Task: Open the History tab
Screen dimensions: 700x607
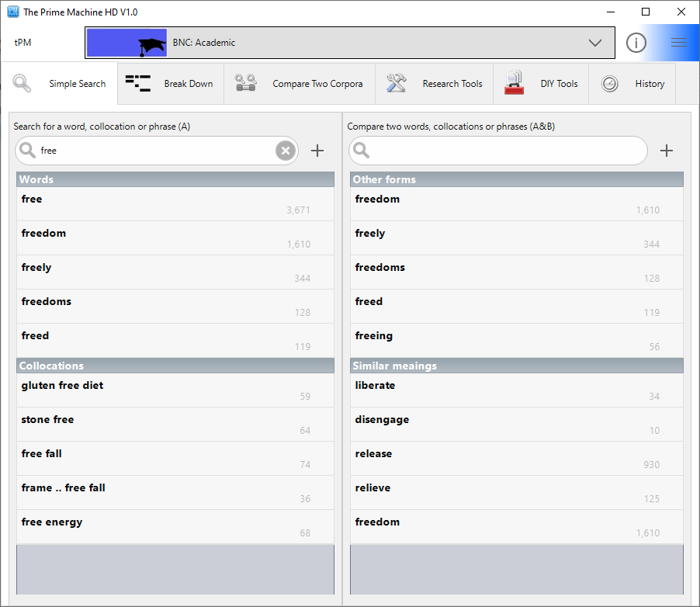Action: pyautogui.click(x=632, y=84)
